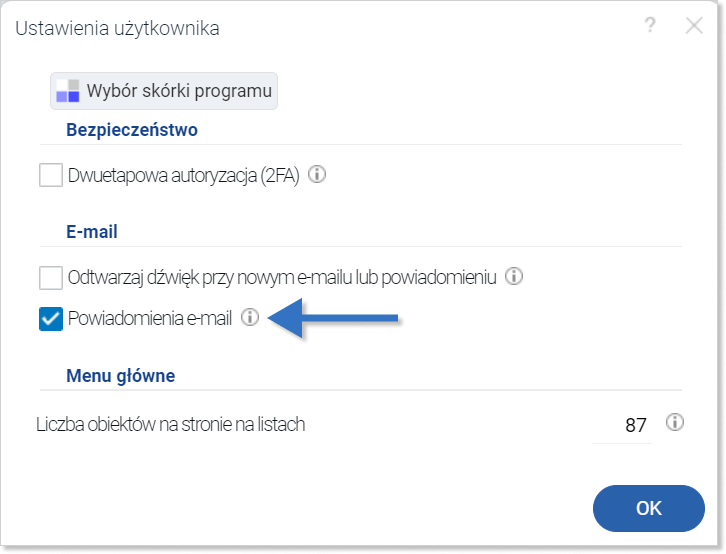Show info about Dwuetapowa autoryzacja (2FA)
This screenshot has height=554, width=726.
coord(317,174)
